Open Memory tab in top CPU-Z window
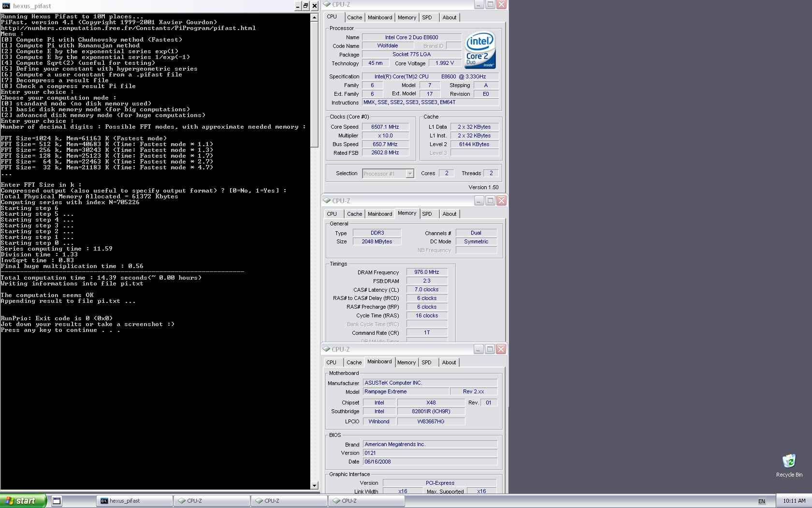This screenshot has height=508, width=812. [x=407, y=17]
